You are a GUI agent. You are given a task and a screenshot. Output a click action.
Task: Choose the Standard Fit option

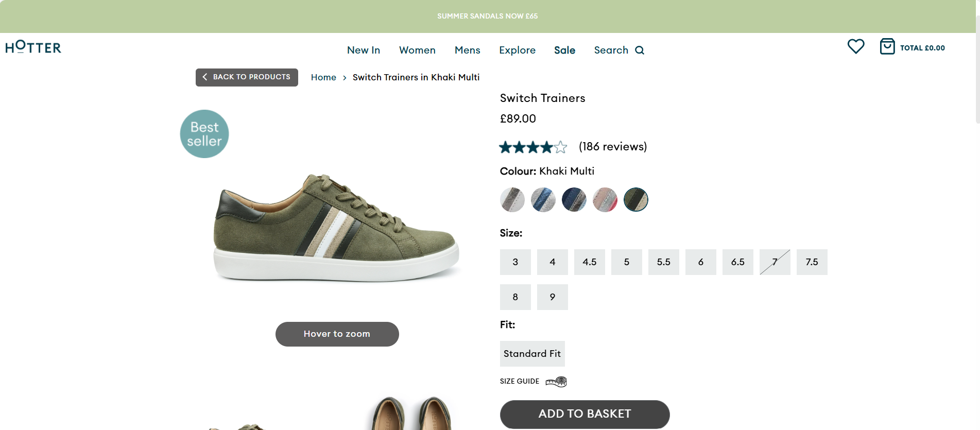click(x=532, y=354)
